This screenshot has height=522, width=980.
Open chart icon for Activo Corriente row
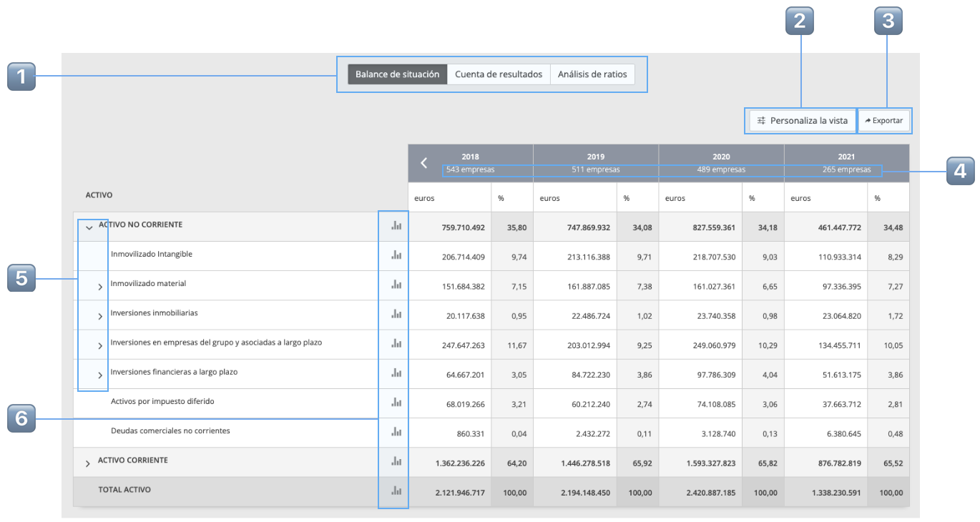(396, 462)
